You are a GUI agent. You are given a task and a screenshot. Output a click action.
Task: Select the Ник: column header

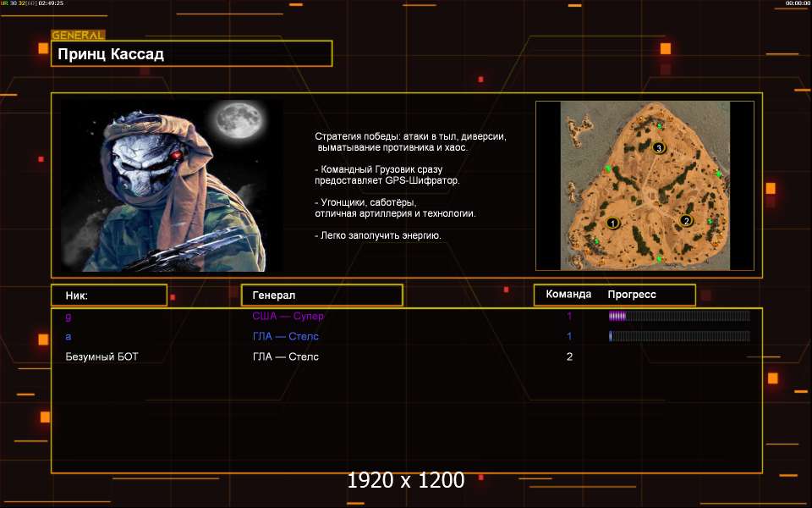click(109, 295)
